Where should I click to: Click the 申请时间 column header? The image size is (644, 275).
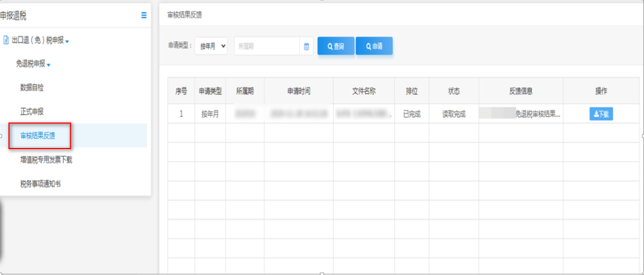tap(299, 91)
